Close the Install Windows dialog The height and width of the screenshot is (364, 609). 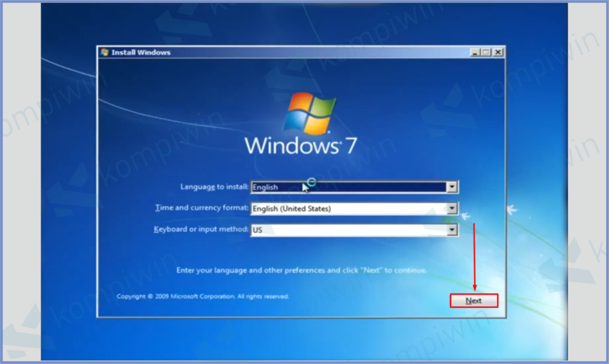pyautogui.click(x=498, y=52)
